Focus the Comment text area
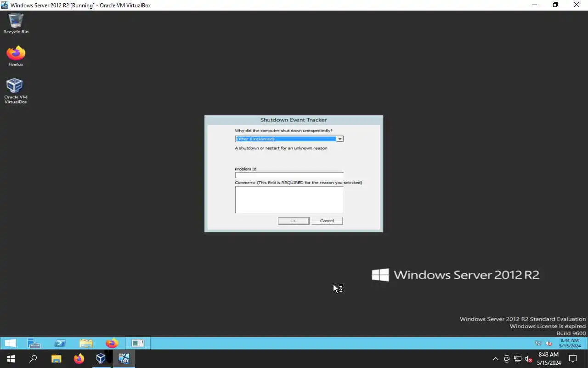 click(289, 200)
